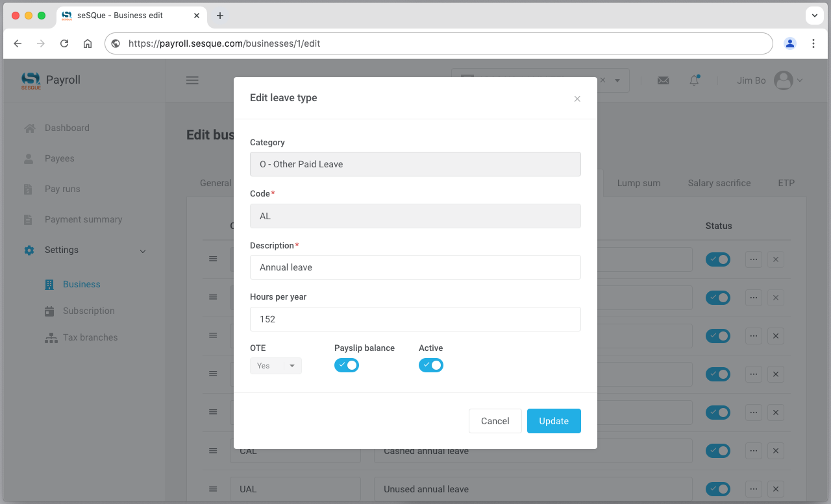This screenshot has width=831, height=504.
Task: Open the mail envelope icon
Action: pyautogui.click(x=663, y=80)
